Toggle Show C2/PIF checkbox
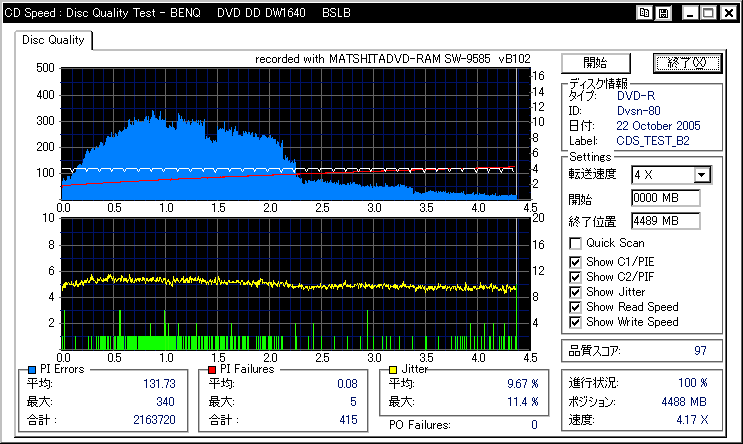Viewport: 743px width, 444px height. [575, 277]
